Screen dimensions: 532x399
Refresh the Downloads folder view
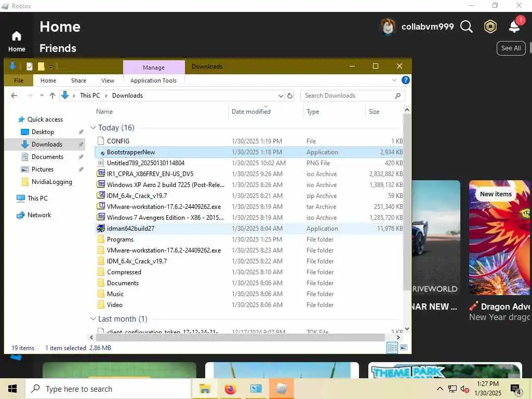pos(290,96)
